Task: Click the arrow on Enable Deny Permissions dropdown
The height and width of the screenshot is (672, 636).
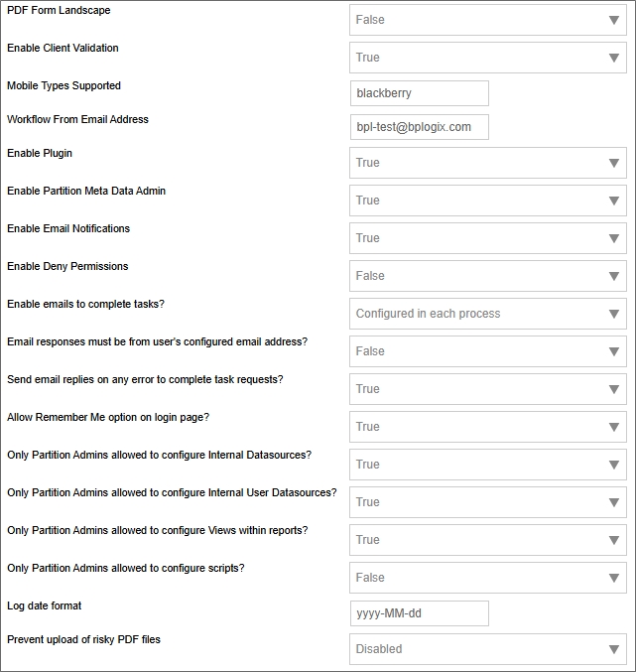Action: coord(614,276)
